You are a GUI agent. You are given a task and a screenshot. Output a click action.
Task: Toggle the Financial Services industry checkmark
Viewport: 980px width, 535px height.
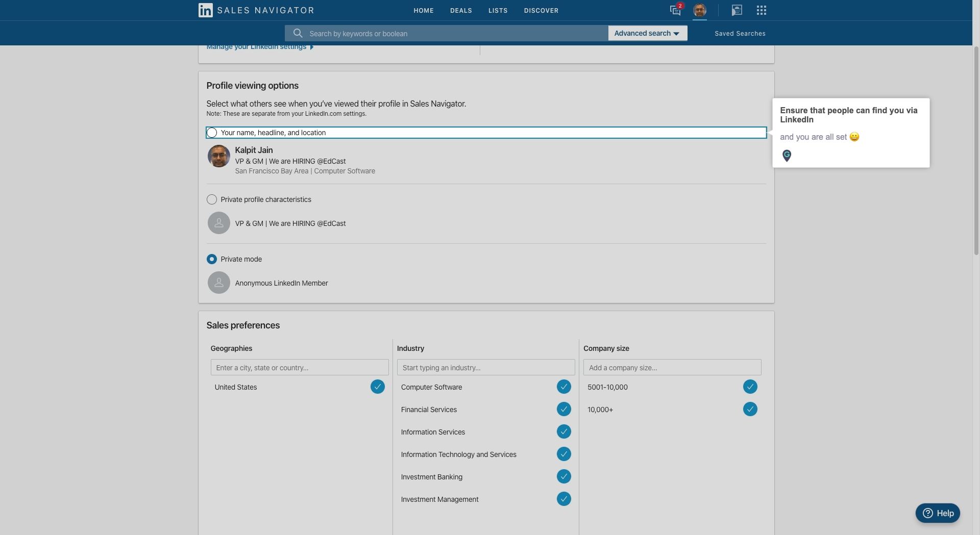pyautogui.click(x=564, y=409)
